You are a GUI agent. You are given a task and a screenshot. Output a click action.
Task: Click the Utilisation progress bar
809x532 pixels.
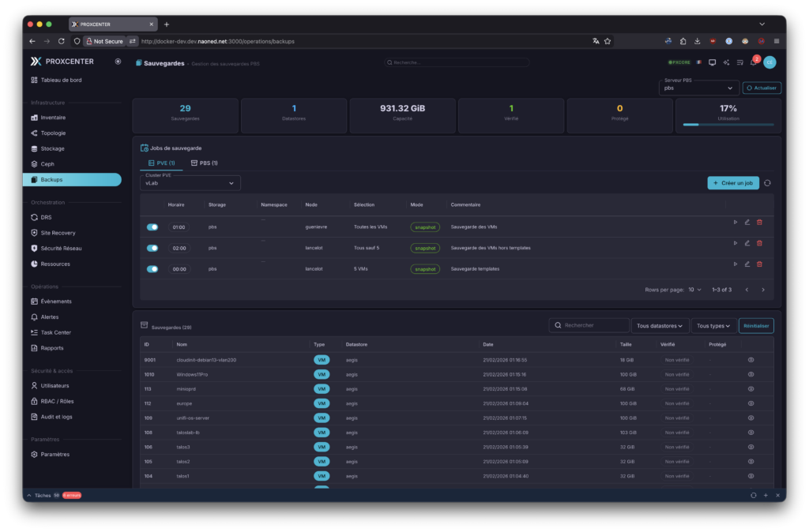[x=728, y=124]
